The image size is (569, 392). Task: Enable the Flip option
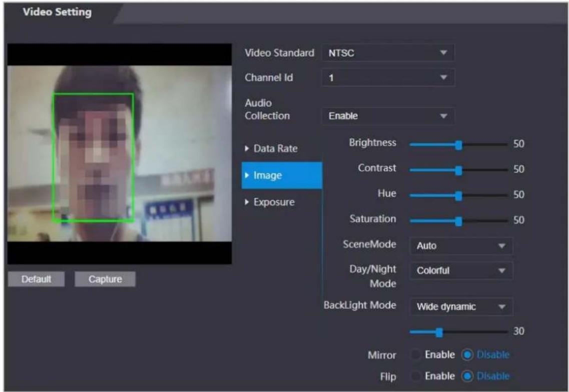(x=415, y=376)
